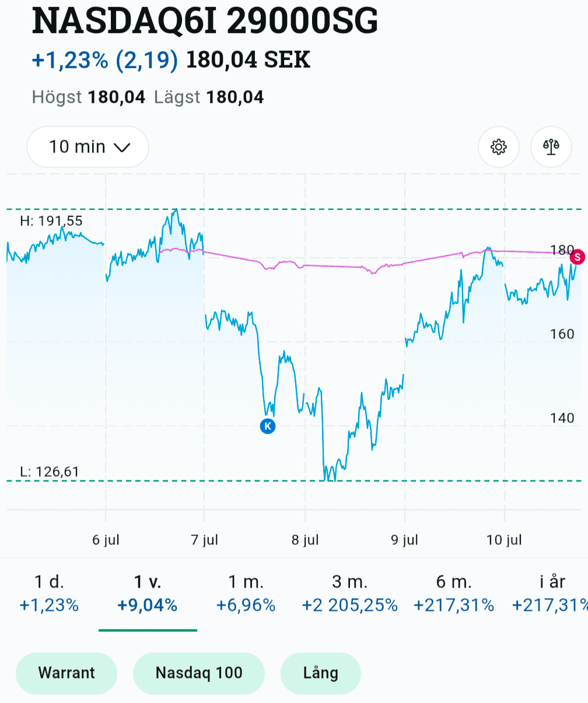Click the NASDAQ6I 29000SG title
This screenshot has height=703, width=588.
[x=205, y=20]
